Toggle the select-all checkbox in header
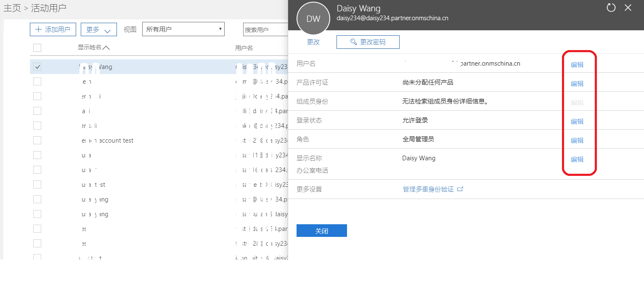 (37, 48)
